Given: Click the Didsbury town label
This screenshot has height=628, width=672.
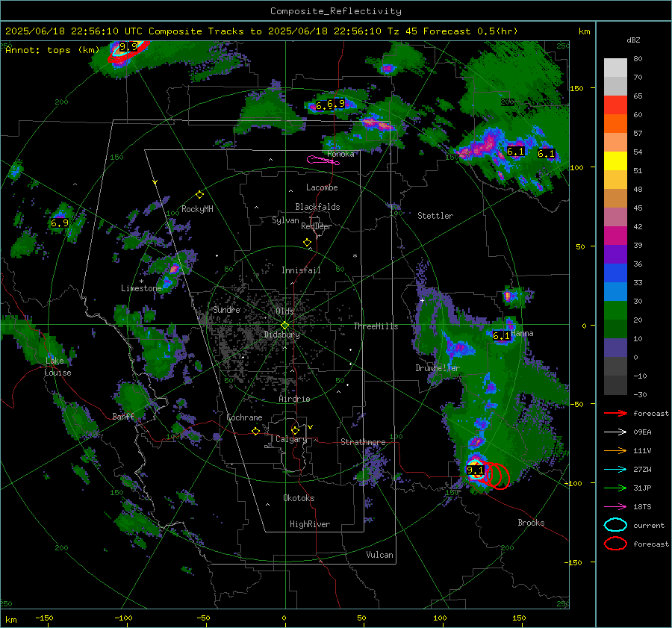Looking at the screenshot, I should point(281,335).
